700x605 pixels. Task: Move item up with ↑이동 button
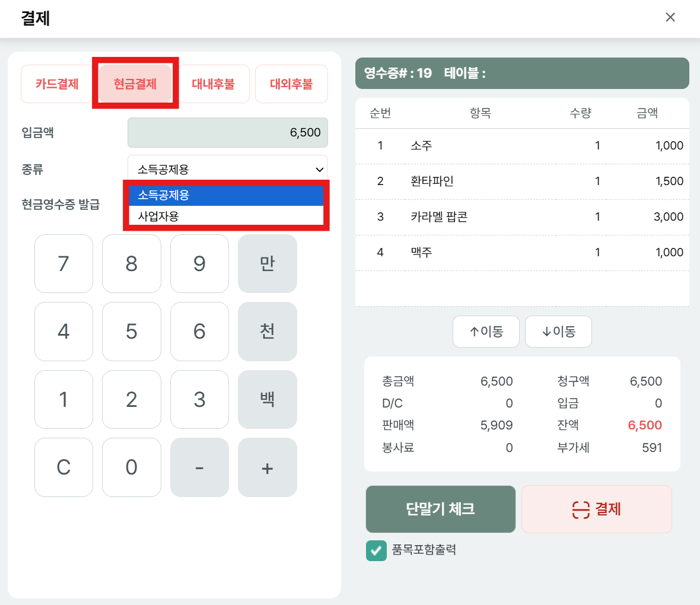click(x=486, y=332)
